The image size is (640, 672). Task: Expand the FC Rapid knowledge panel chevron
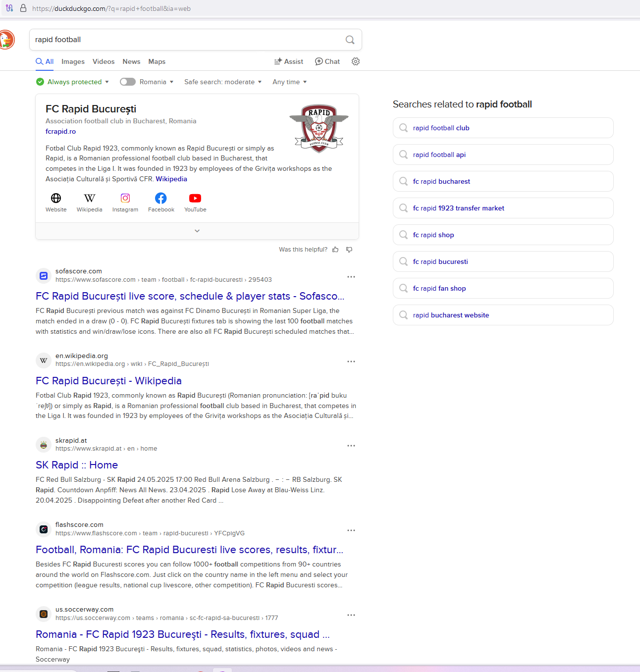click(197, 231)
